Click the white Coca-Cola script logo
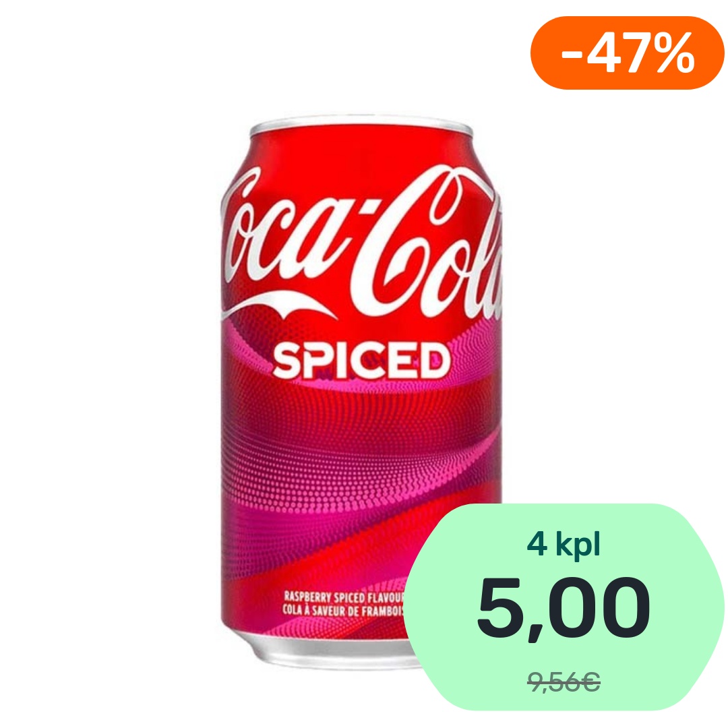Viewport: 728px width, 728px height. [361, 246]
